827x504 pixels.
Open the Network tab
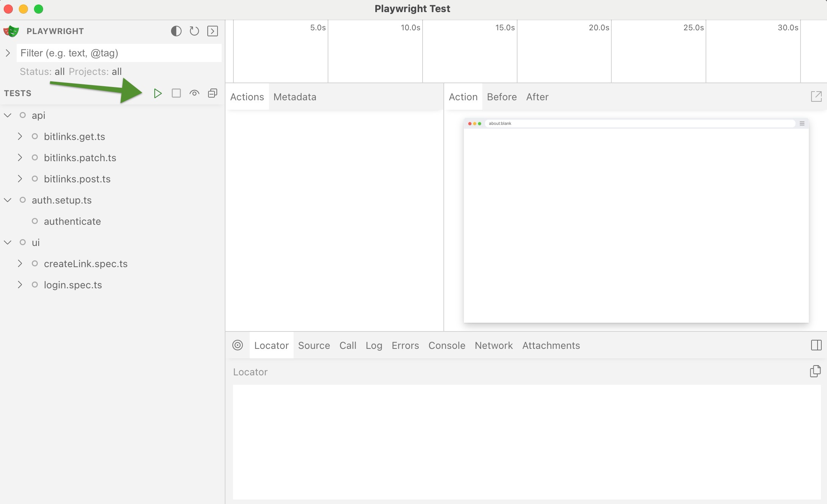494,345
